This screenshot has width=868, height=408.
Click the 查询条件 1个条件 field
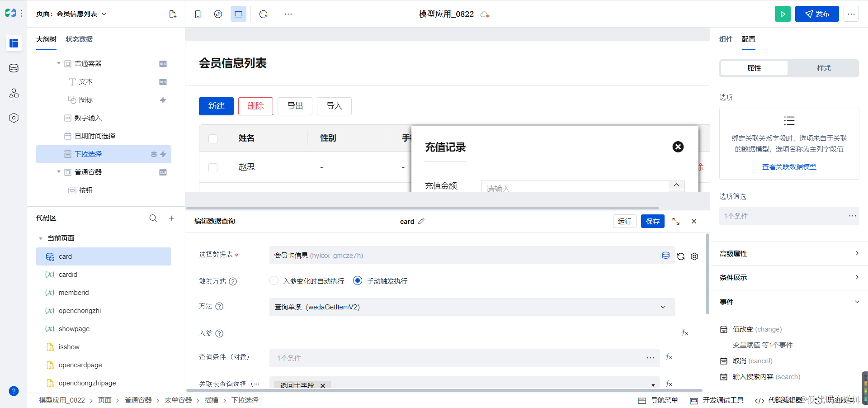[x=465, y=358]
